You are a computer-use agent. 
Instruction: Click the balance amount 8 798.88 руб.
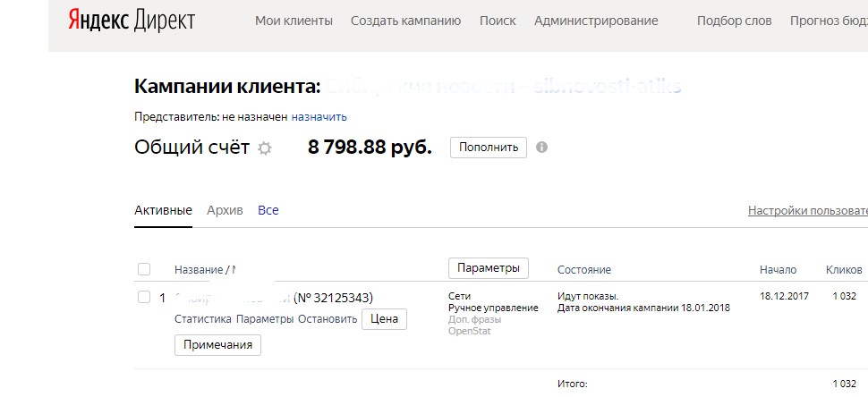point(370,148)
